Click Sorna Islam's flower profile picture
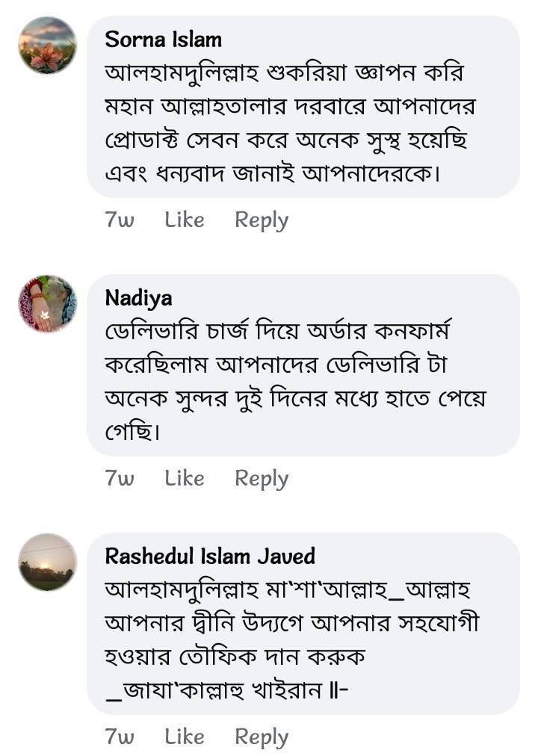 click(47, 46)
